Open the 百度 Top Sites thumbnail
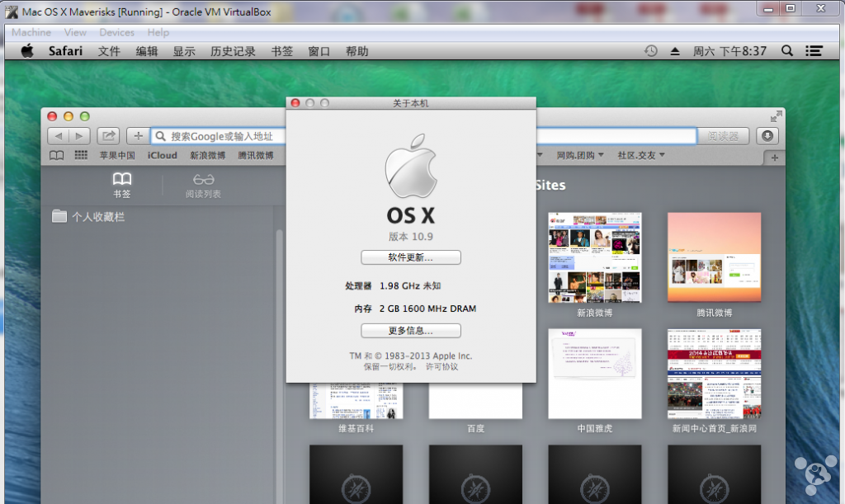 click(475, 401)
